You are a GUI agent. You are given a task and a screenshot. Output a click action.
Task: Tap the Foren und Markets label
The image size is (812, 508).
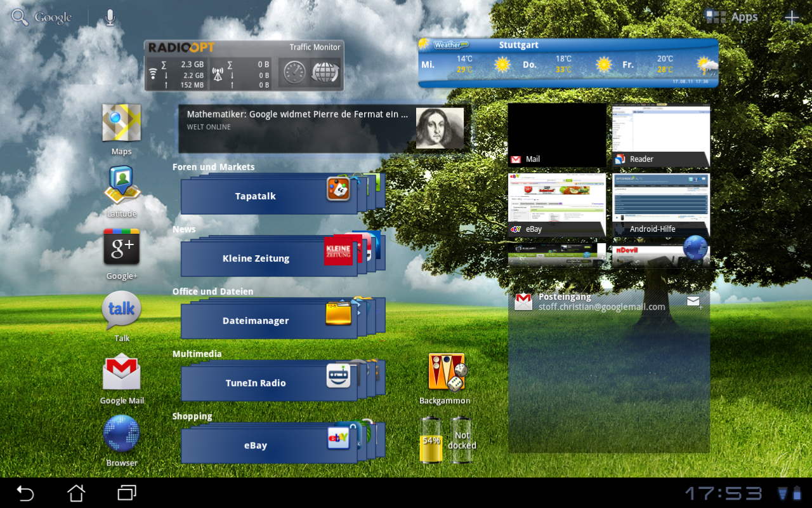[213, 167]
